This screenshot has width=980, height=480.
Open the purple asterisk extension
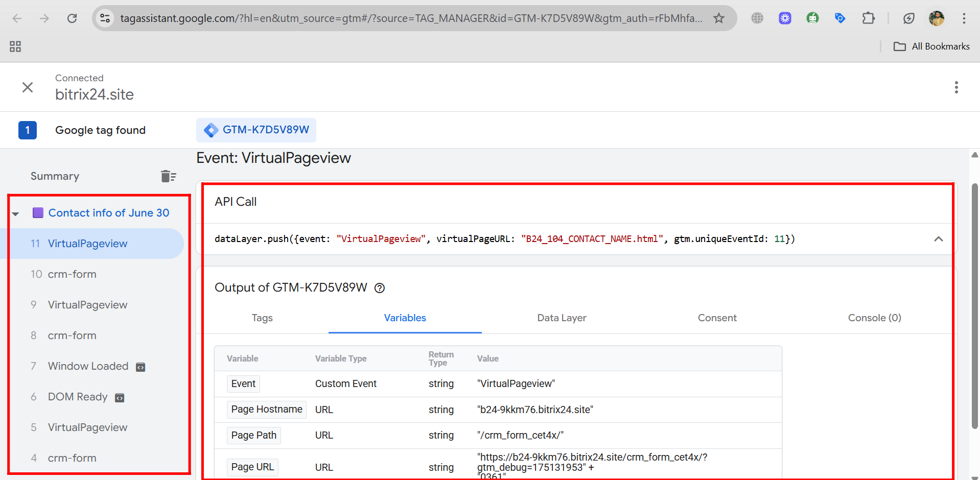coord(785,18)
